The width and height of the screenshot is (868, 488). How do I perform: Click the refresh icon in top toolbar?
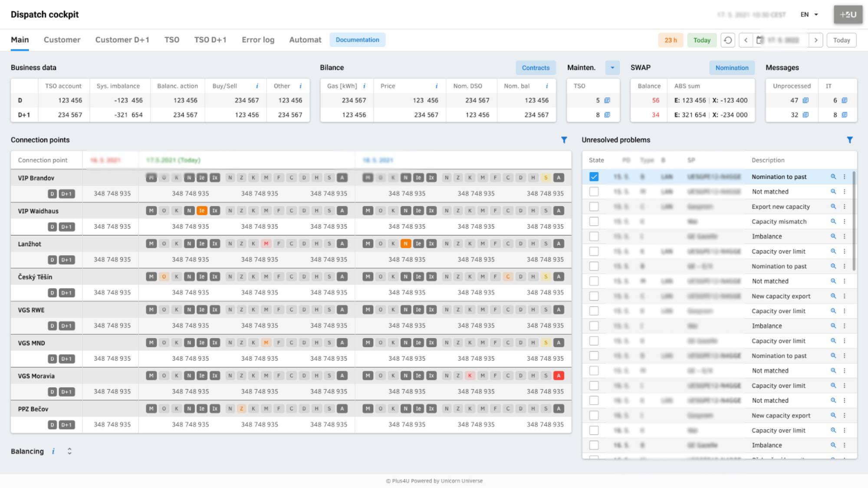[728, 40]
